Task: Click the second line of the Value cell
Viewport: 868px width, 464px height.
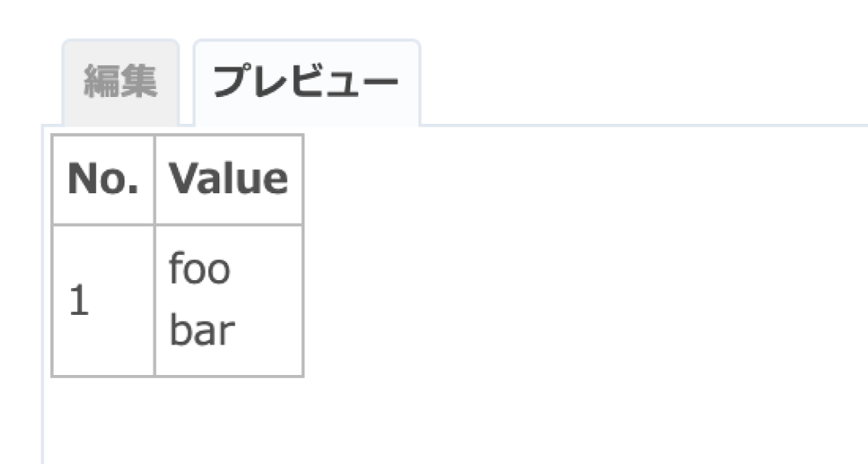Action: 202,331
